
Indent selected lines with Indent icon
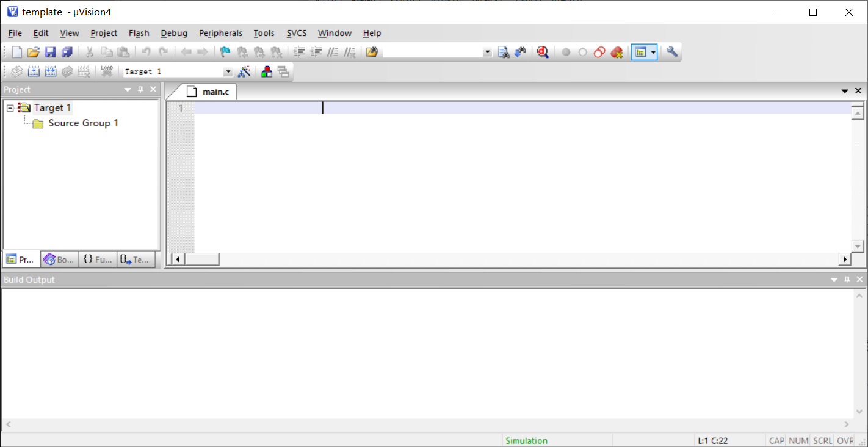[299, 53]
